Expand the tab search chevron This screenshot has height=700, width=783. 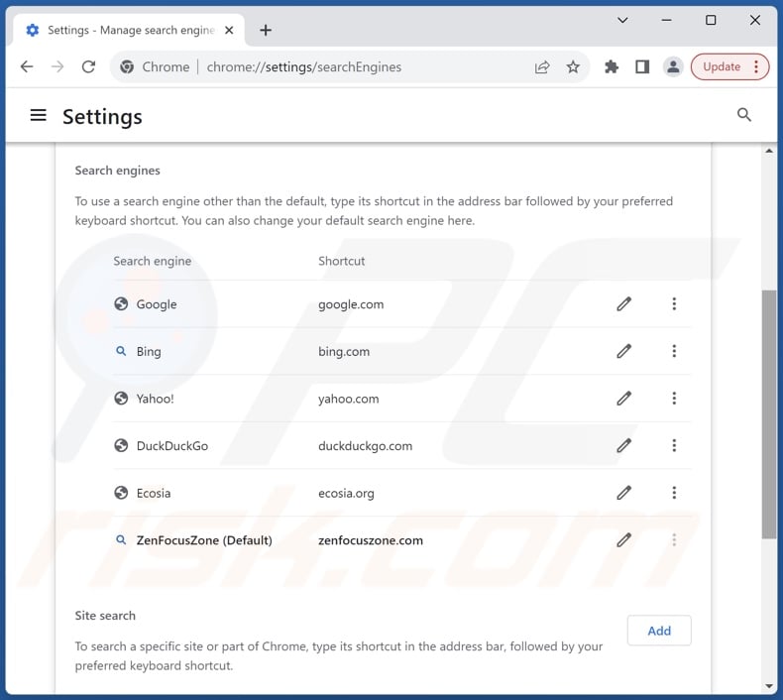coord(622,20)
